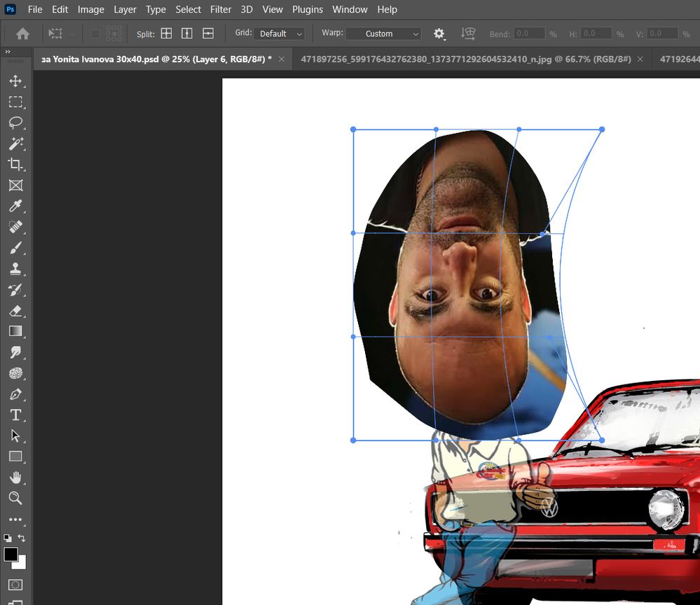The height and width of the screenshot is (605, 700).
Task: Select the Rectangular Marquee tool
Action: point(15,102)
